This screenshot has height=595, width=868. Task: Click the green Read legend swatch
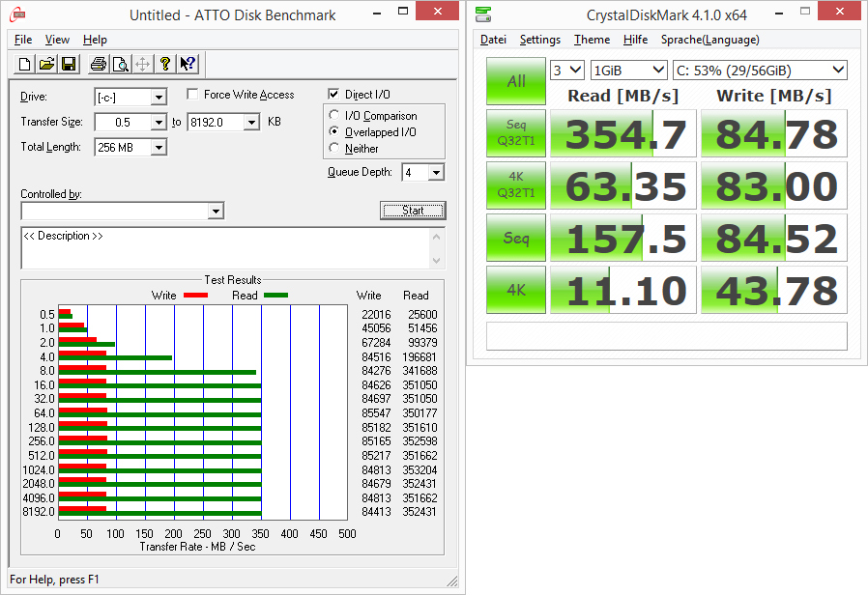(x=275, y=296)
